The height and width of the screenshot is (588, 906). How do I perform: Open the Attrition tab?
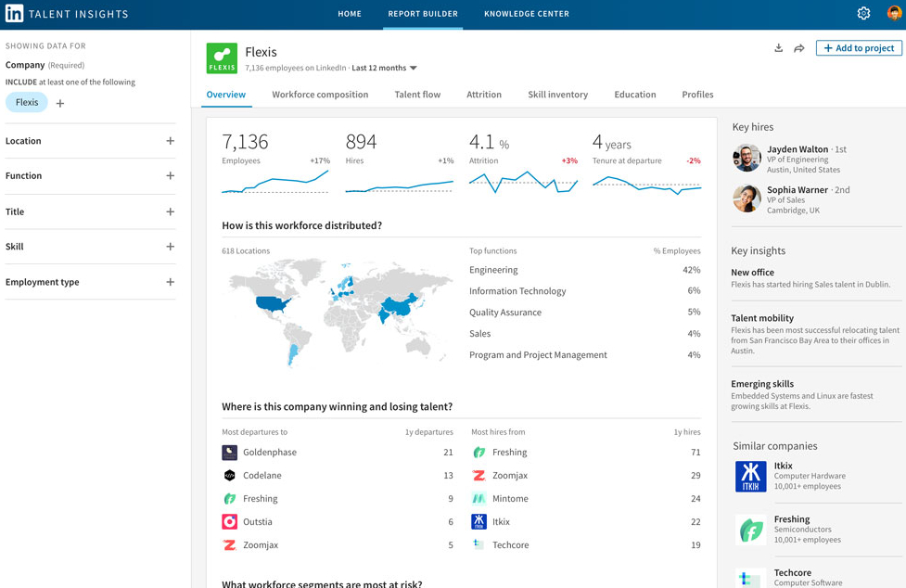pos(484,95)
